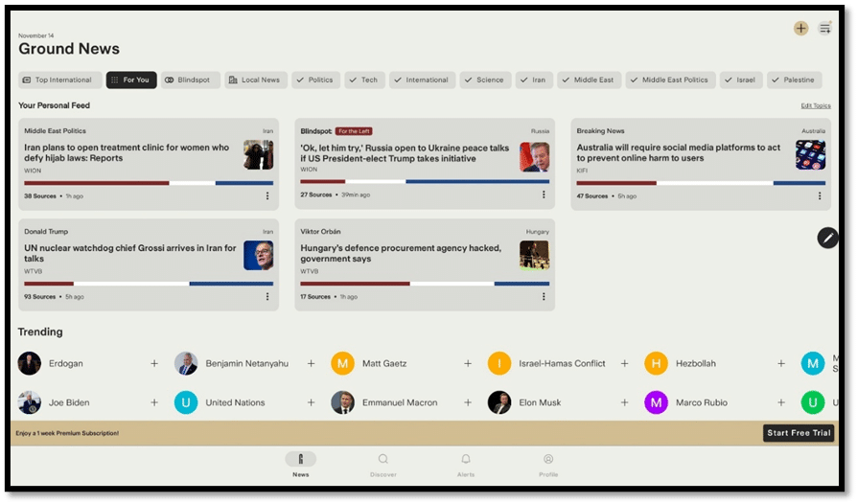Viewport: 857px width, 504px height.
Task: Follow Matt Gaetz with the plus icon
Action: coord(468,364)
